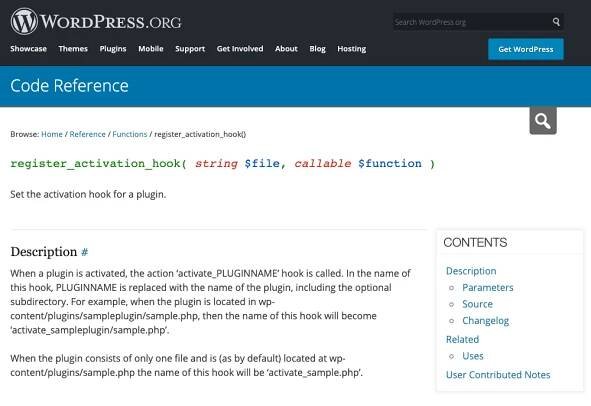Jump to Related in Contents
Screen dimensions: 591x406
(x=462, y=340)
